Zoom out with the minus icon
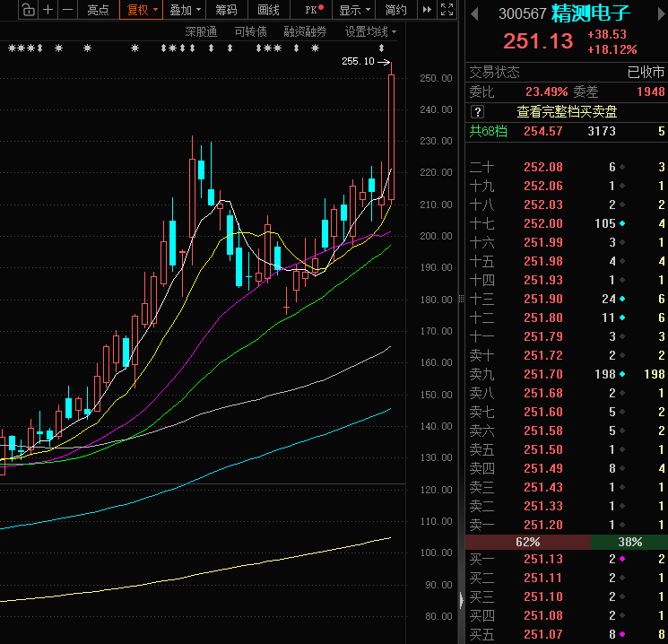This screenshot has height=644, width=668. 67,9
